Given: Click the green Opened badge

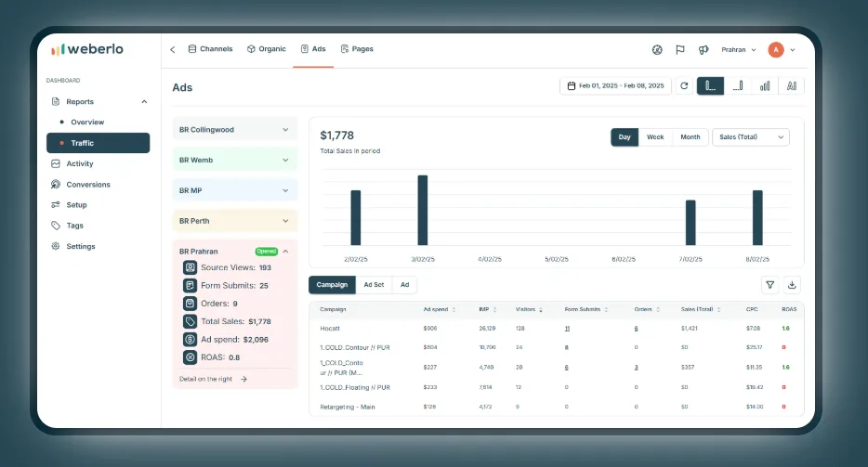Looking at the screenshot, I should (x=267, y=252).
